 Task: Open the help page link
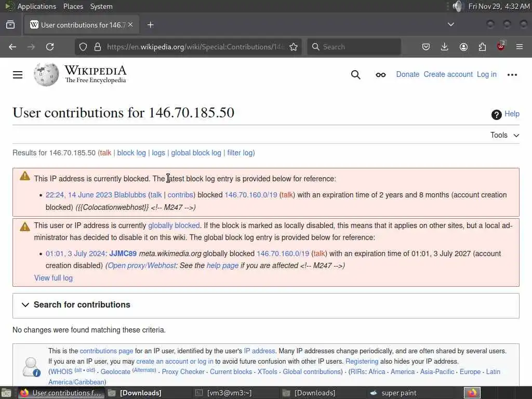[x=222, y=265]
